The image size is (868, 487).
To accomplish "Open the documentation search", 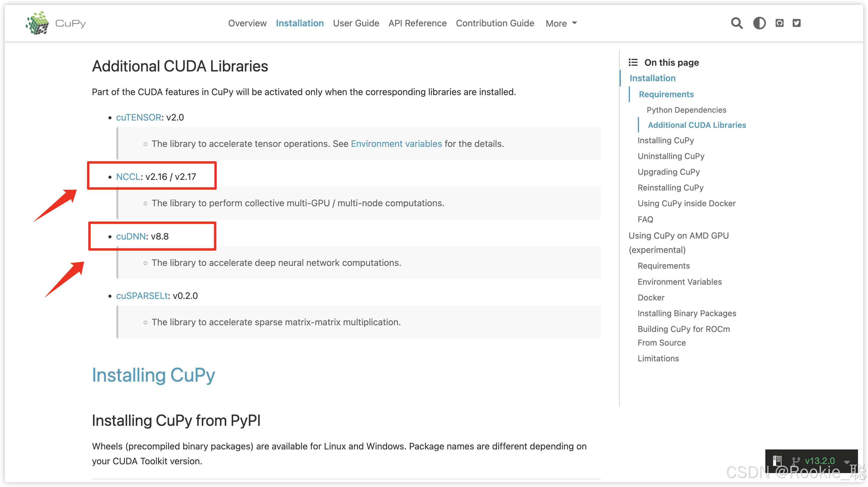I will (x=736, y=23).
